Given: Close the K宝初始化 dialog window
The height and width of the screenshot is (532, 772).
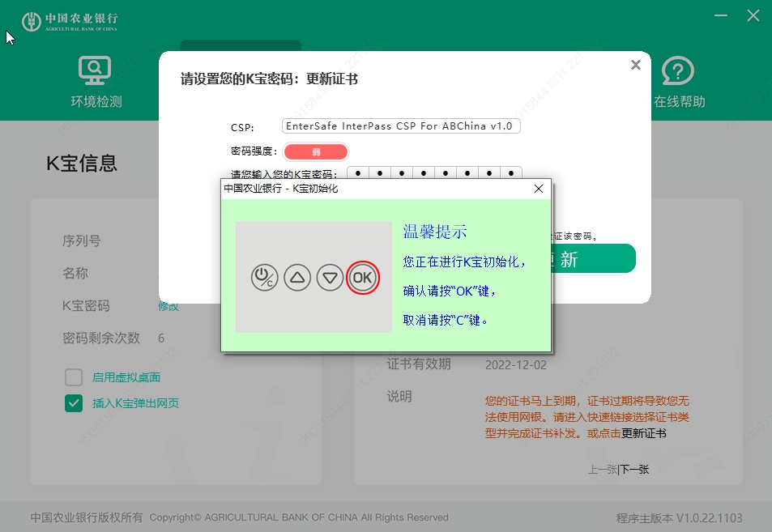Looking at the screenshot, I should (x=539, y=189).
